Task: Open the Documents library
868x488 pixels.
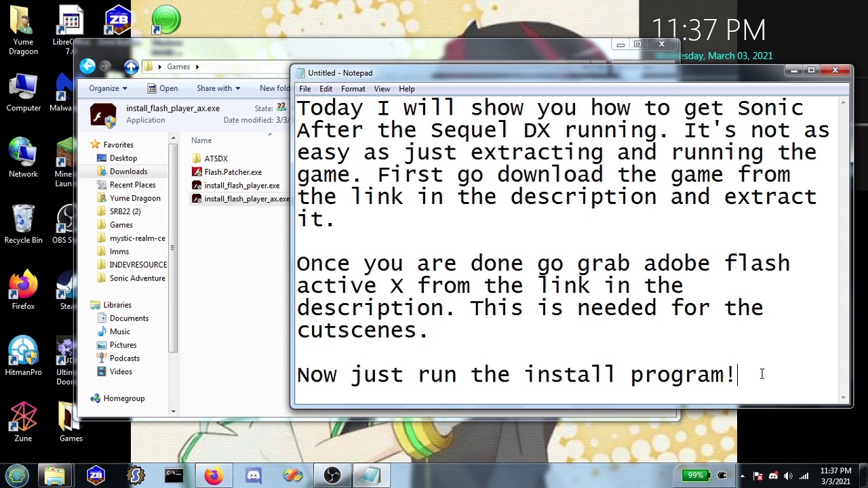Action: pyautogui.click(x=129, y=318)
